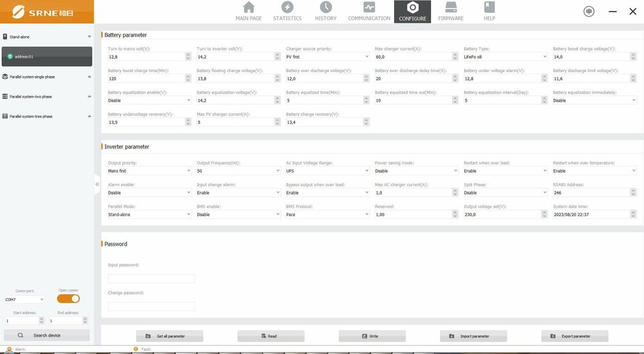Screen dimensions: 644x354
Task: Select device address:01
Action: [x=47, y=56]
